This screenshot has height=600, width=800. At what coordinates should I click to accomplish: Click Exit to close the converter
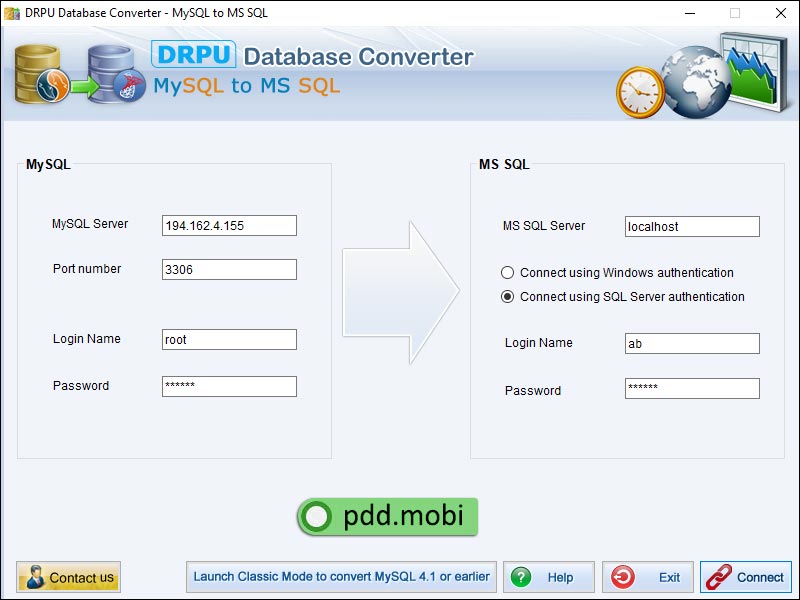(647, 577)
